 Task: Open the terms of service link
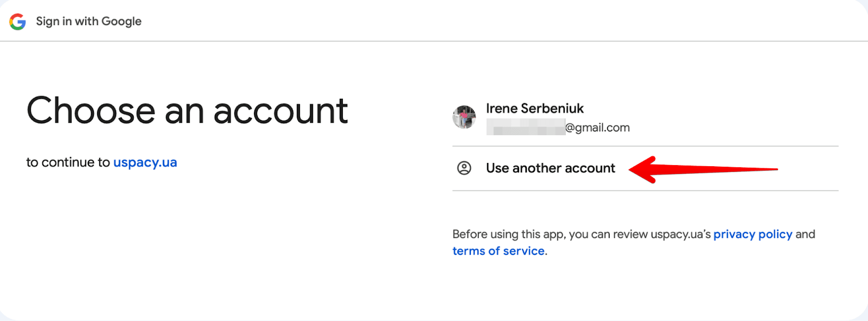[499, 251]
